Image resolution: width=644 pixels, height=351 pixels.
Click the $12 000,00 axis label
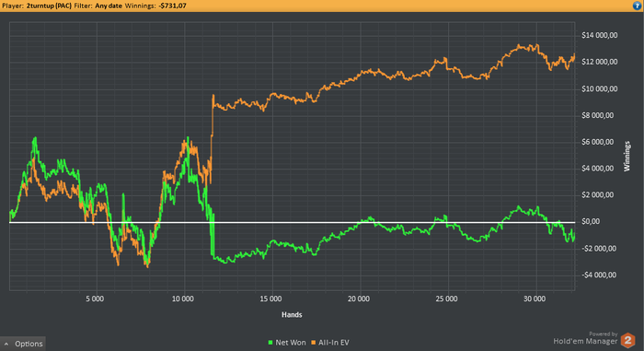(x=599, y=62)
